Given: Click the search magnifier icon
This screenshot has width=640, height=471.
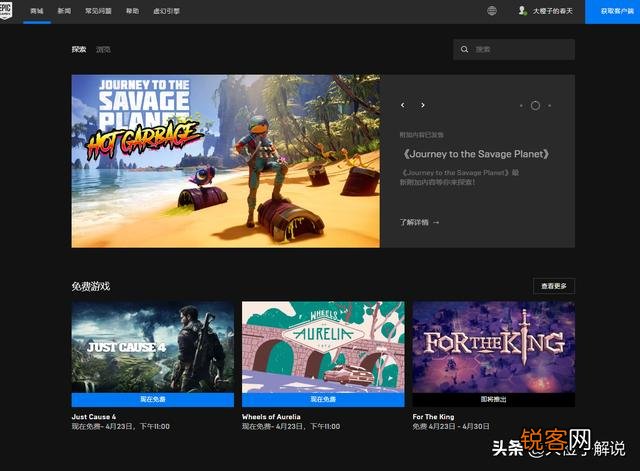Looking at the screenshot, I should coord(464,49).
